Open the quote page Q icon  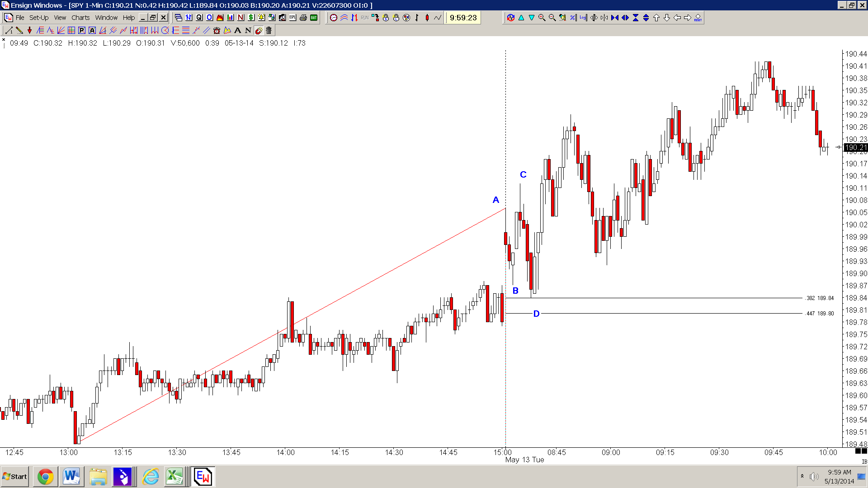coord(199,18)
